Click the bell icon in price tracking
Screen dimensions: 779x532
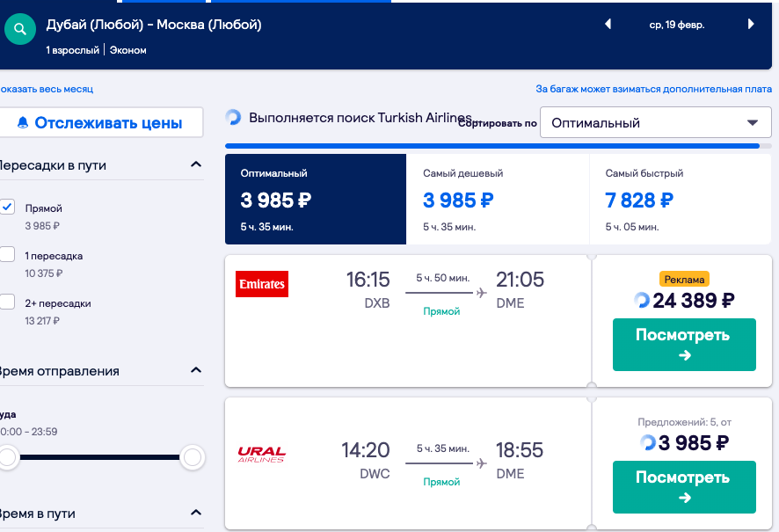[x=23, y=123]
